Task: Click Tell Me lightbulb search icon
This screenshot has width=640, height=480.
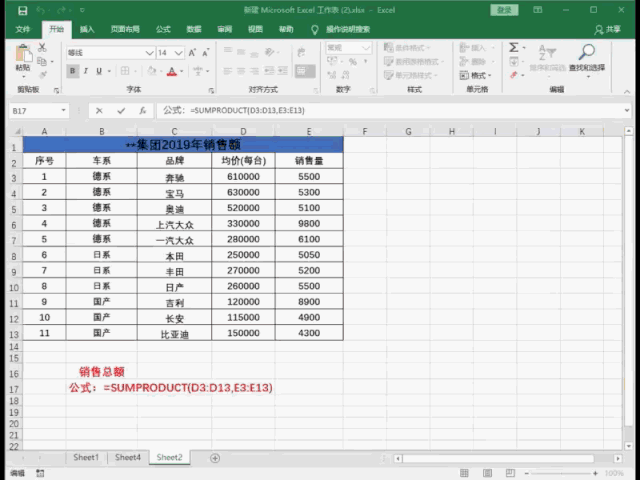Action: [x=314, y=29]
